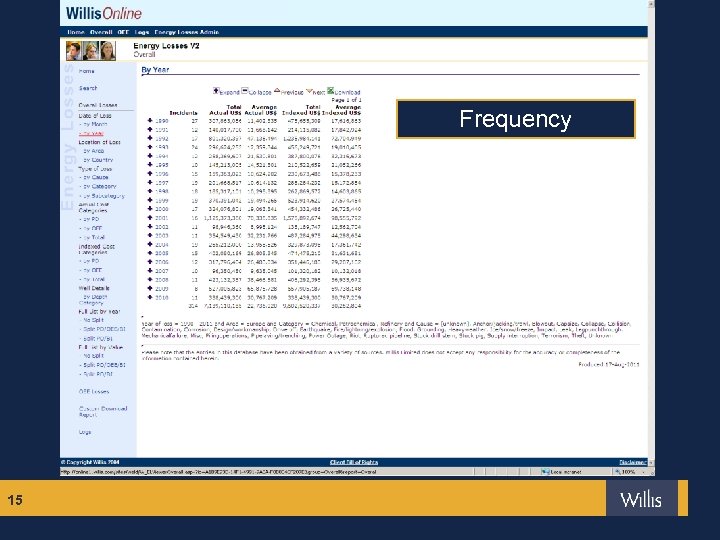Expand the 1996 row with its plus icon

pos(150,174)
